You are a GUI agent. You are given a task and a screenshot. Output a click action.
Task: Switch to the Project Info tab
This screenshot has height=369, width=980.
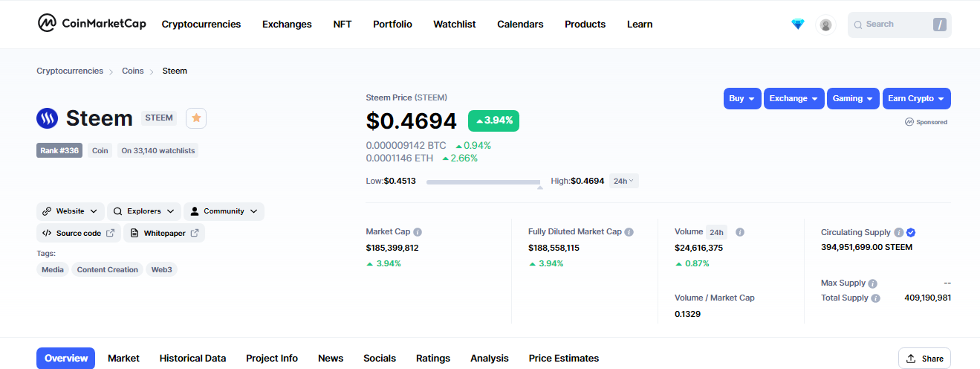click(272, 359)
